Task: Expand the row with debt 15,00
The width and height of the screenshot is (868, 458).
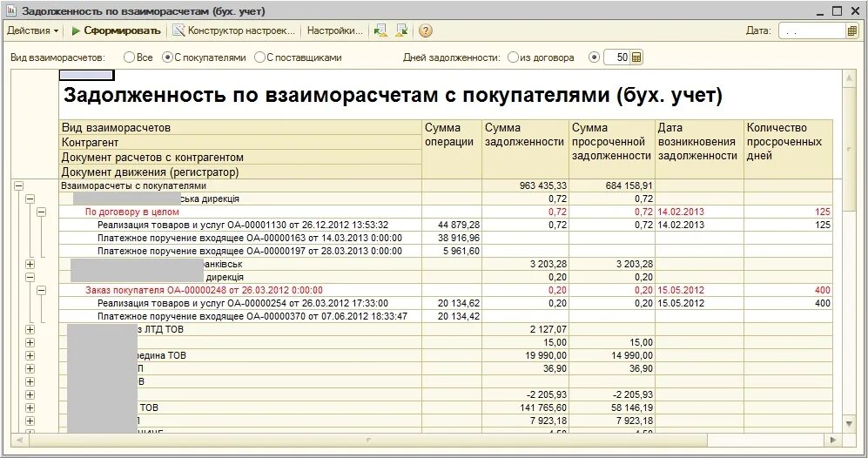Action: pos(30,343)
